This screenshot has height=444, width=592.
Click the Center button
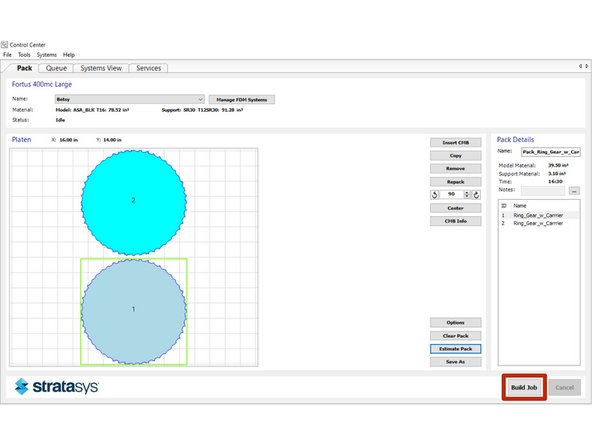click(x=456, y=208)
